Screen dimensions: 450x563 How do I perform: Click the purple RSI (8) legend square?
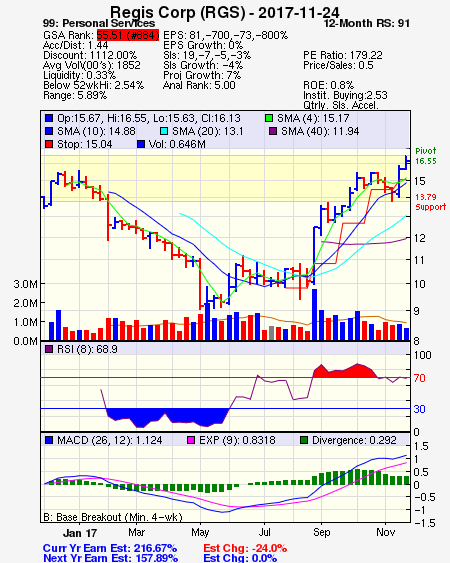click(x=49, y=349)
